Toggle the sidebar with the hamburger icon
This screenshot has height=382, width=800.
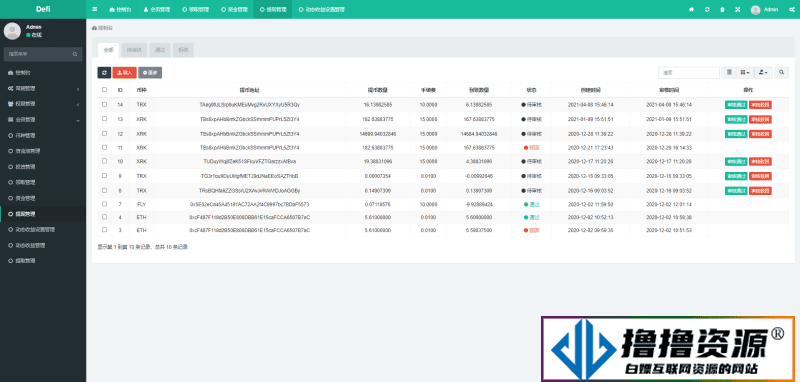(95, 9)
